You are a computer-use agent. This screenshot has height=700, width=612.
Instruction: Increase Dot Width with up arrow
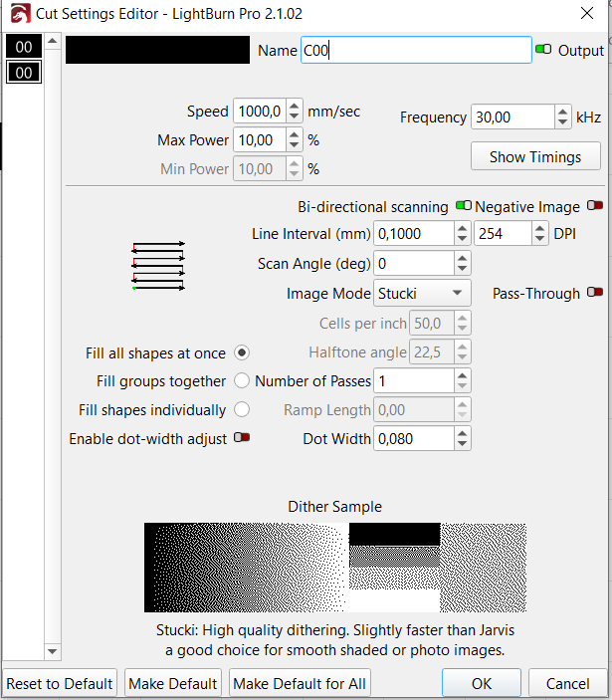462,433
